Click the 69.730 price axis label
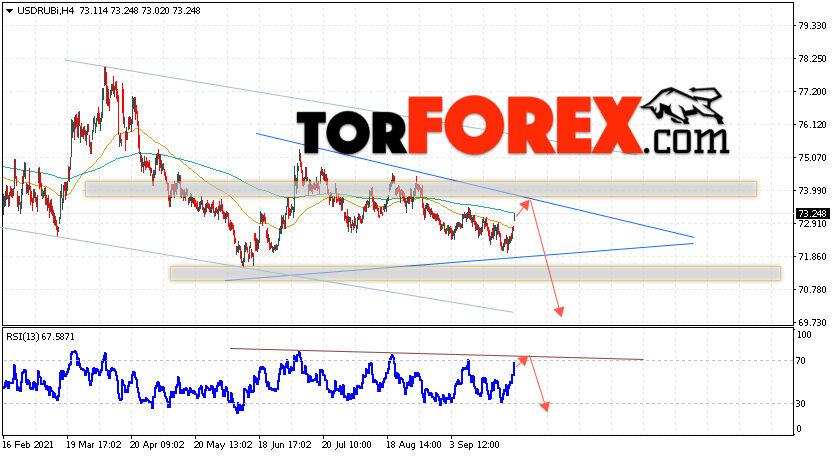The image size is (834, 456). tap(812, 322)
